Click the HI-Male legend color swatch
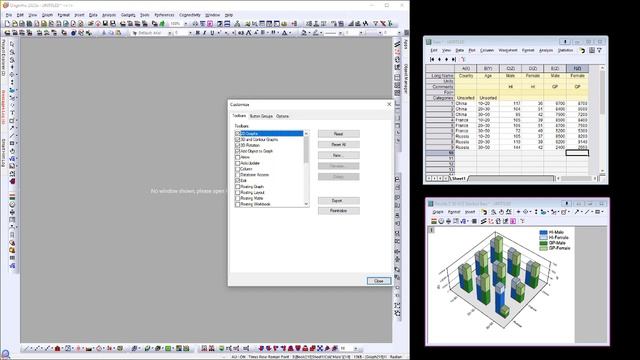The width and height of the screenshot is (640, 360). (543, 232)
